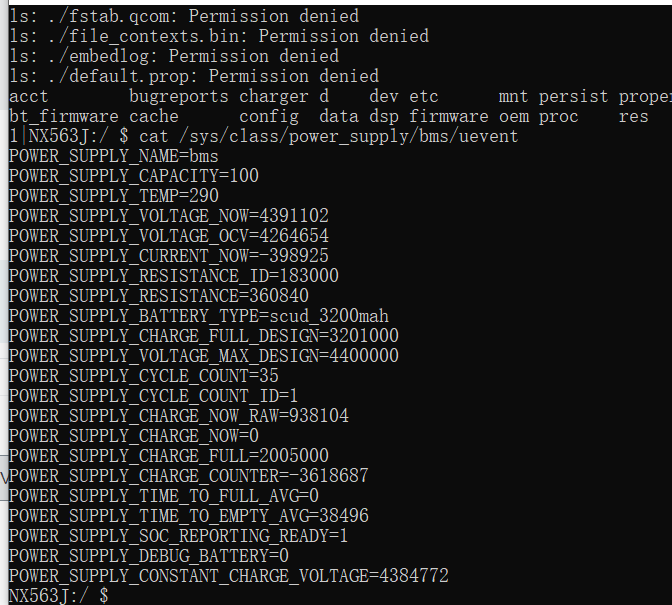Click the POWER_SUPPLY_NAME=bms line
Screen dimensions: 672x605
(x=113, y=156)
